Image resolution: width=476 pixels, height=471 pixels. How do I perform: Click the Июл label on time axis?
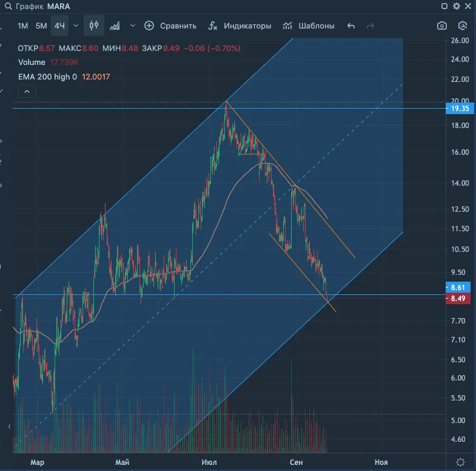coord(209,462)
